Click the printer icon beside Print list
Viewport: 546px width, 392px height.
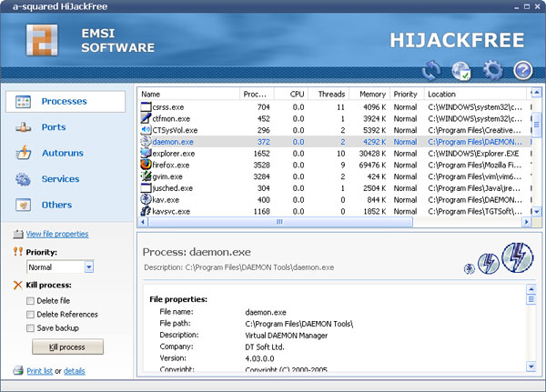click(18, 370)
